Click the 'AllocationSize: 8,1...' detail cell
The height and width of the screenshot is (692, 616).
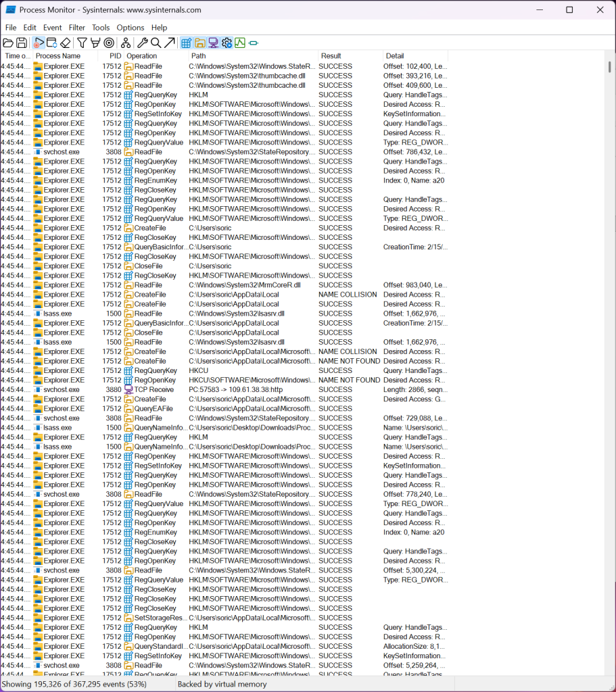[x=414, y=646]
